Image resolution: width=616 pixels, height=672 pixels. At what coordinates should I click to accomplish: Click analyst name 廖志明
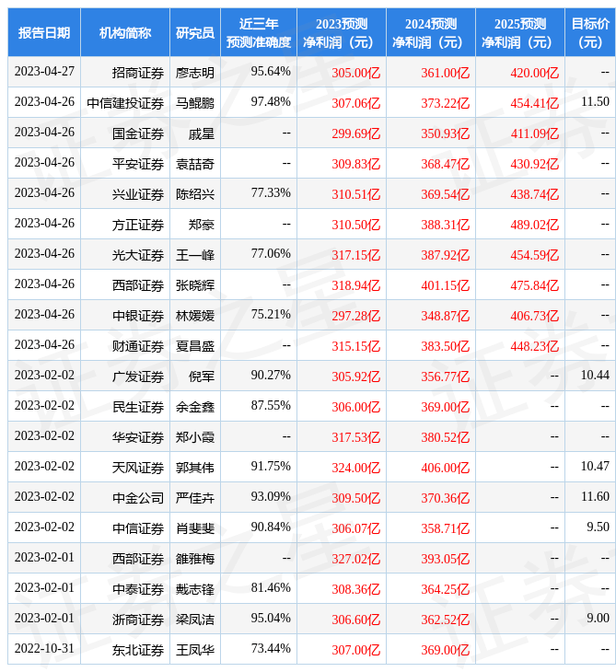click(x=195, y=73)
